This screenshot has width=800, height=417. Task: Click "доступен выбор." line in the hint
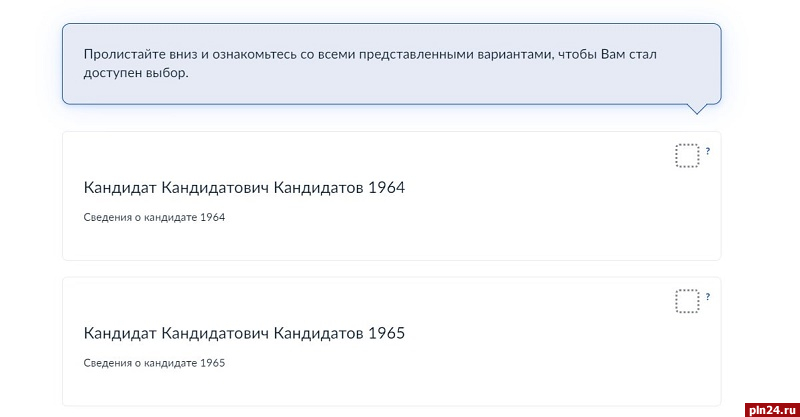(136, 73)
